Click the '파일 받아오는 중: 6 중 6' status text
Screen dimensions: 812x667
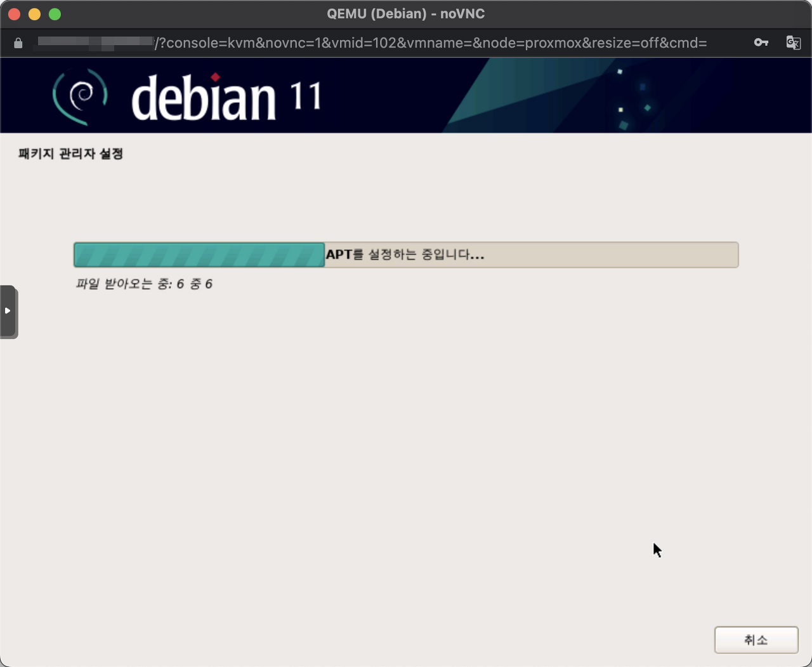click(x=144, y=284)
